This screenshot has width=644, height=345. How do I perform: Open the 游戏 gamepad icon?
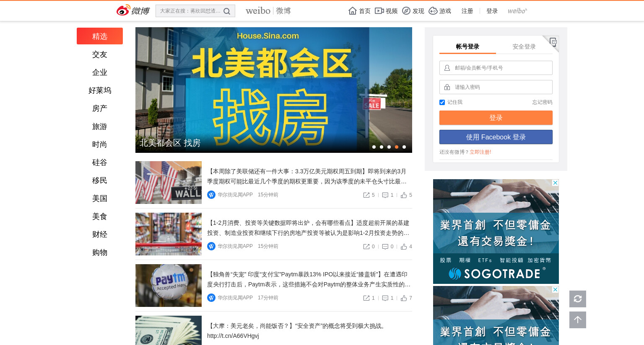tap(433, 11)
